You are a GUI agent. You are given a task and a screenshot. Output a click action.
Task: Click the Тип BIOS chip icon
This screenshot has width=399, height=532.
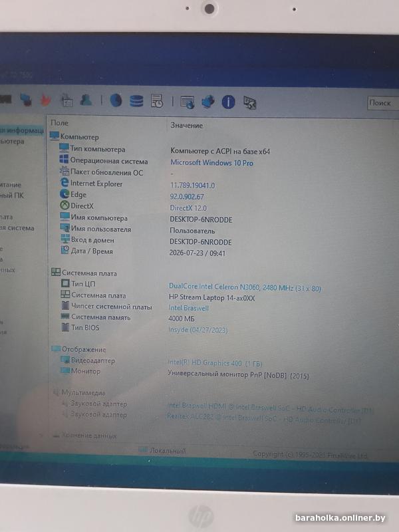(65, 327)
